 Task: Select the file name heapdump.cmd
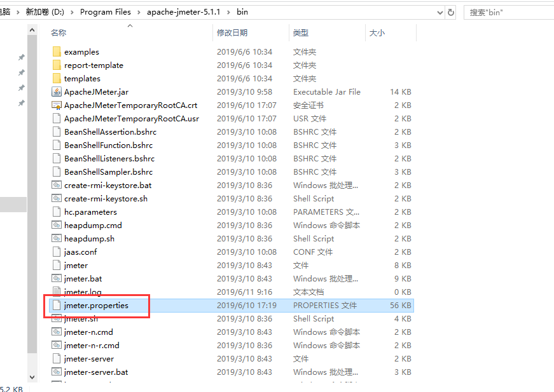[93, 225]
